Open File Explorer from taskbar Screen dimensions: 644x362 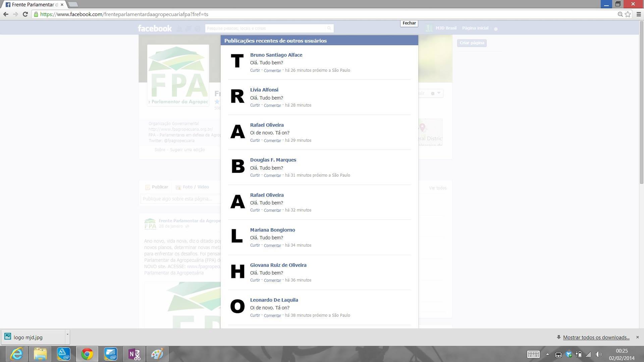click(40, 354)
